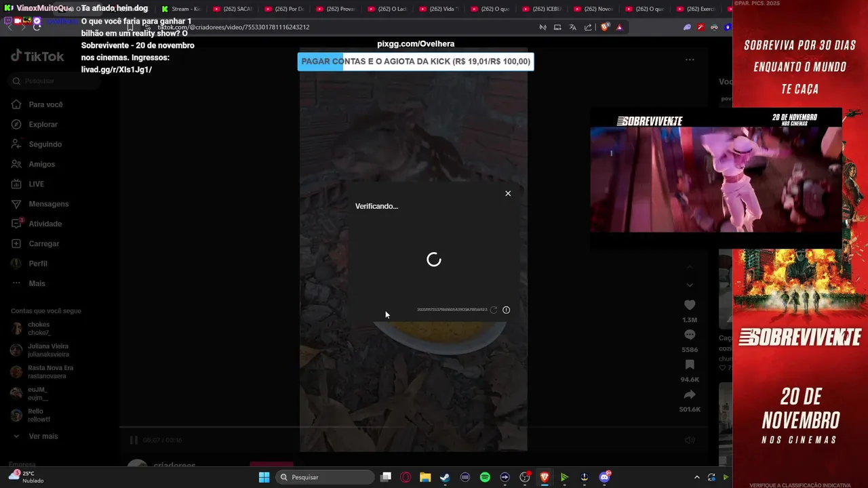Open Amigos in TikTok sidebar
Screen dimensions: 868x488
click(41, 164)
